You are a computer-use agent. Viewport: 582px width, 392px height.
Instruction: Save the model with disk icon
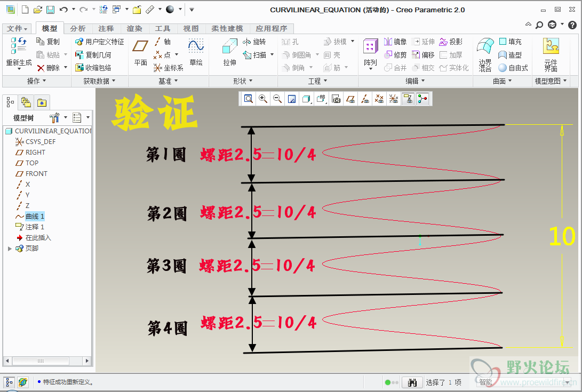[50, 10]
